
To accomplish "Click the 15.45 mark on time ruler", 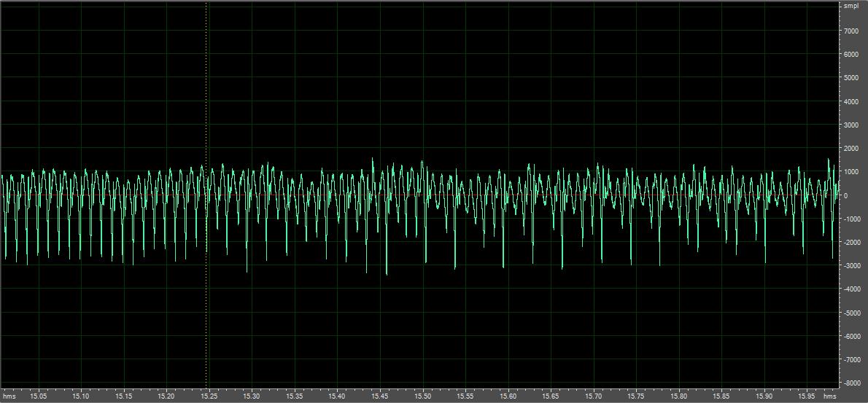I will (380, 396).
